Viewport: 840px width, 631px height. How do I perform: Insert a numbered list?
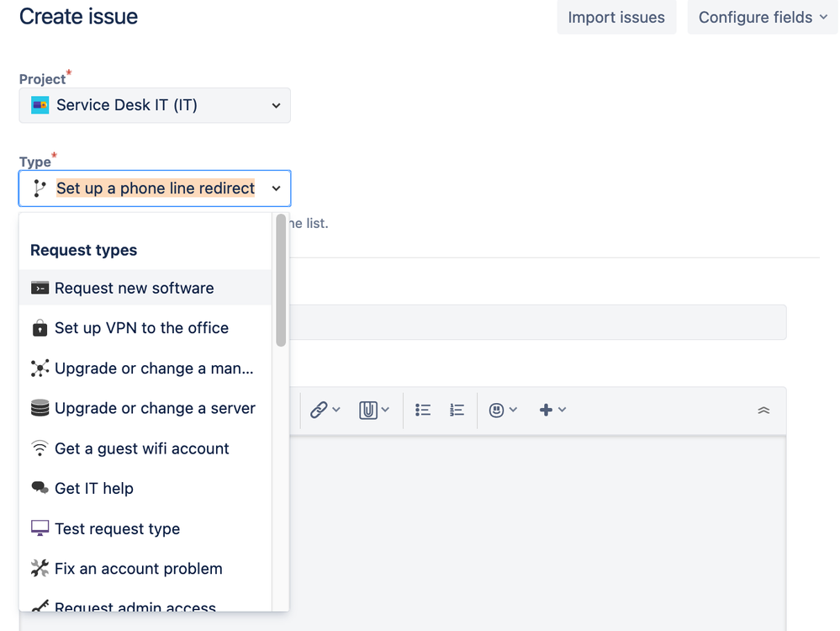click(457, 410)
